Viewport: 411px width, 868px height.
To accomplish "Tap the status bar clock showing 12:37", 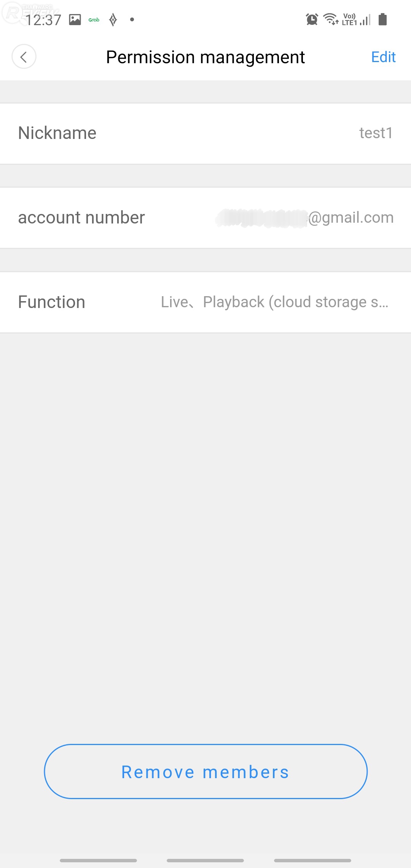I will [x=43, y=20].
